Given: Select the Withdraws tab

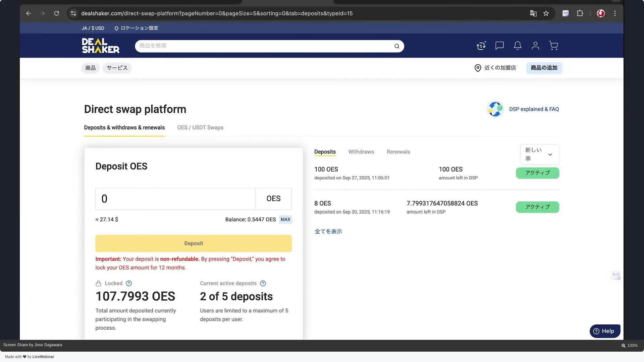Looking at the screenshot, I should (x=361, y=152).
